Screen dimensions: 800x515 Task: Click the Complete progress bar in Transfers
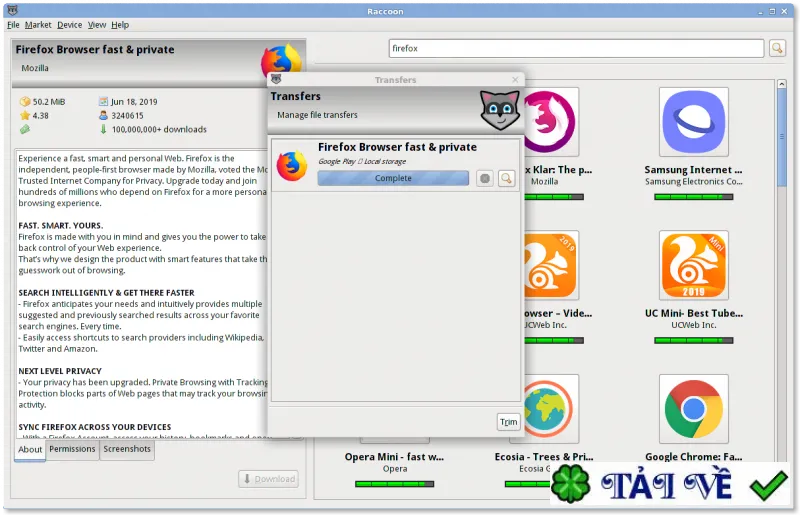click(x=393, y=178)
